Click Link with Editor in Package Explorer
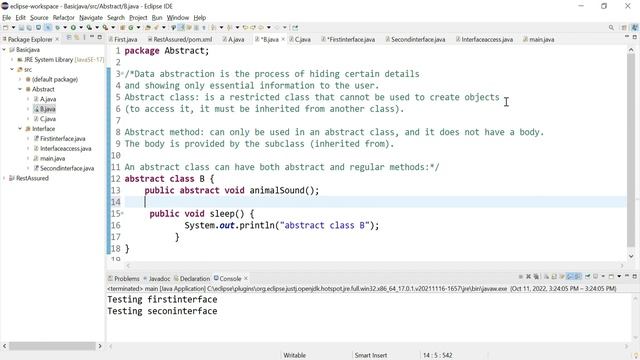The width and height of the screenshot is (640, 360). click(76, 38)
